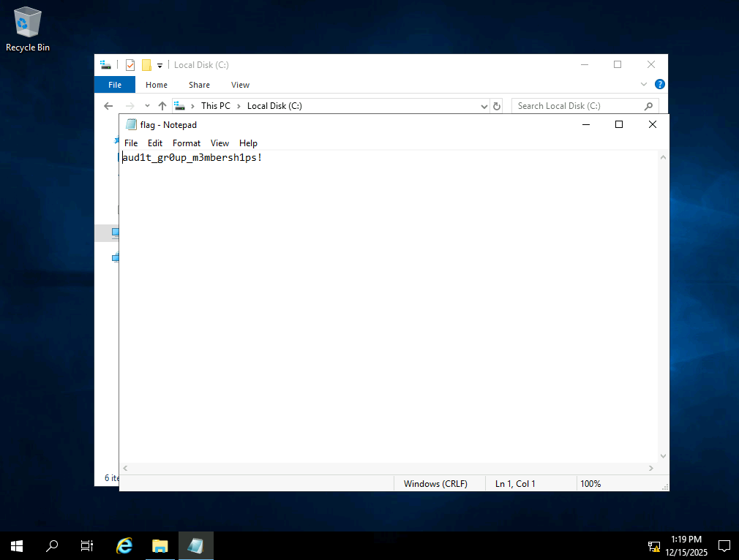Click the New Folder icon in title bar
739x560 pixels.
pyautogui.click(x=146, y=65)
